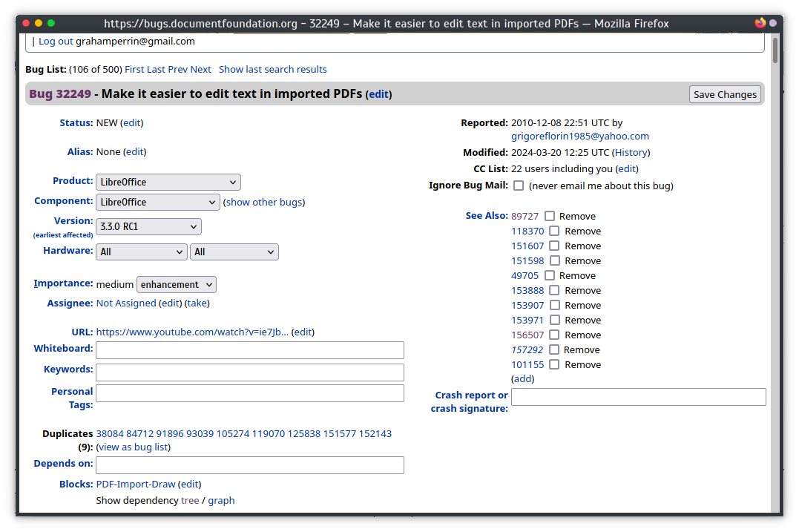Open duplicate bug 38084

click(110, 433)
